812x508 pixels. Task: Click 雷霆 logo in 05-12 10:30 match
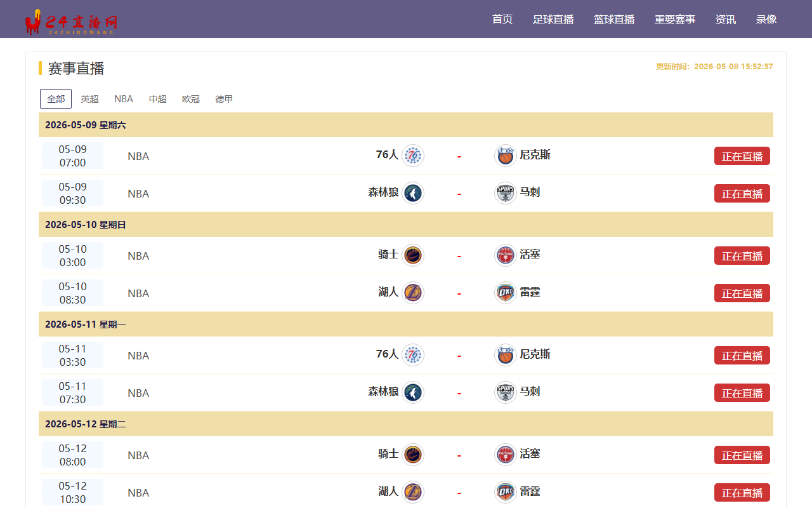click(x=506, y=492)
